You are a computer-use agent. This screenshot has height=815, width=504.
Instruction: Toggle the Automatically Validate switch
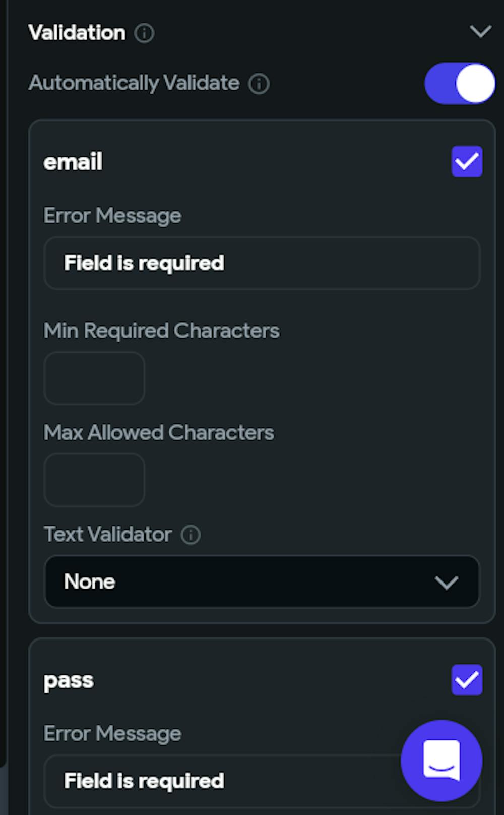[x=460, y=84]
